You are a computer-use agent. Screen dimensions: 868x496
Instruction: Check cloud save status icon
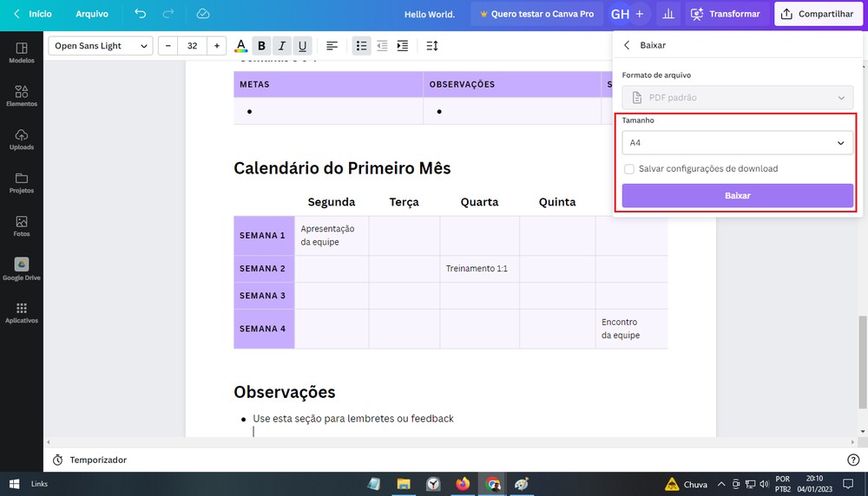tap(203, 14)
